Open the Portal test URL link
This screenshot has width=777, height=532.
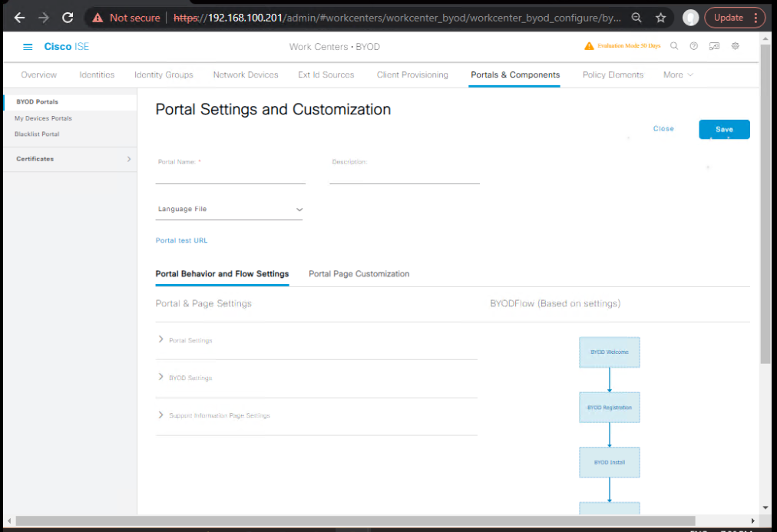tap(181, 240)
